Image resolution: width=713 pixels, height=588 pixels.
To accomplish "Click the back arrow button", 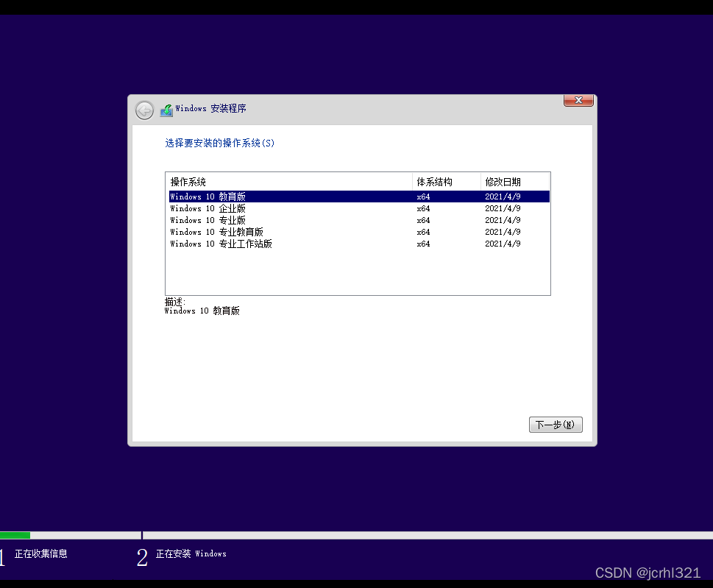I will point(145,110).
